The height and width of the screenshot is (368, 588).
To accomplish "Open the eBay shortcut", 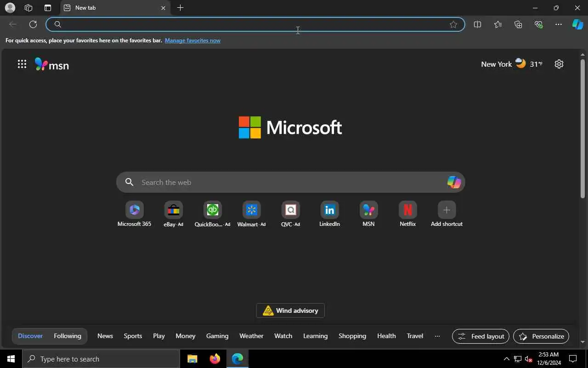I will (x=173, y=214).
